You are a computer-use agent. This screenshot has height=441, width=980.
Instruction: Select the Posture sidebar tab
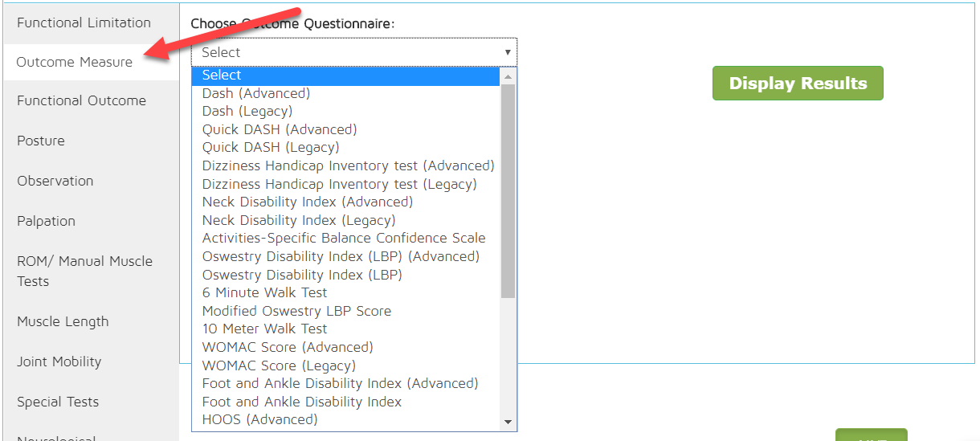coord(41,141)
